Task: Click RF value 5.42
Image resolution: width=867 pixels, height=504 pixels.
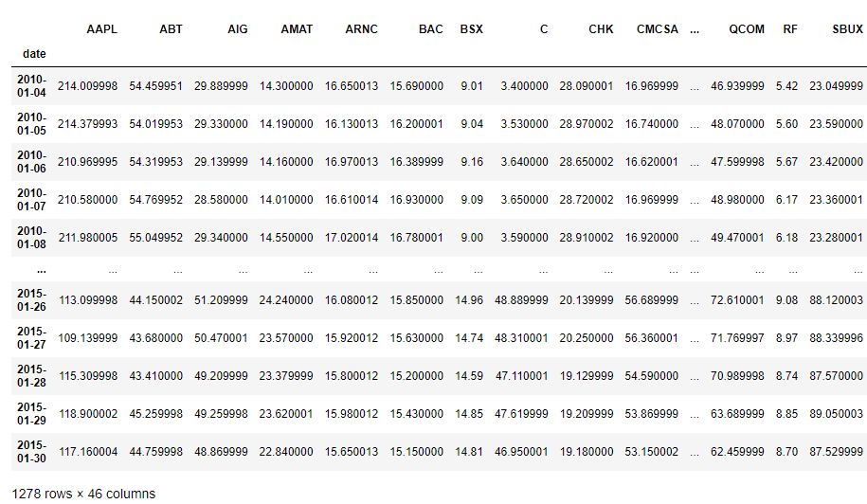Action: [786, 86]
